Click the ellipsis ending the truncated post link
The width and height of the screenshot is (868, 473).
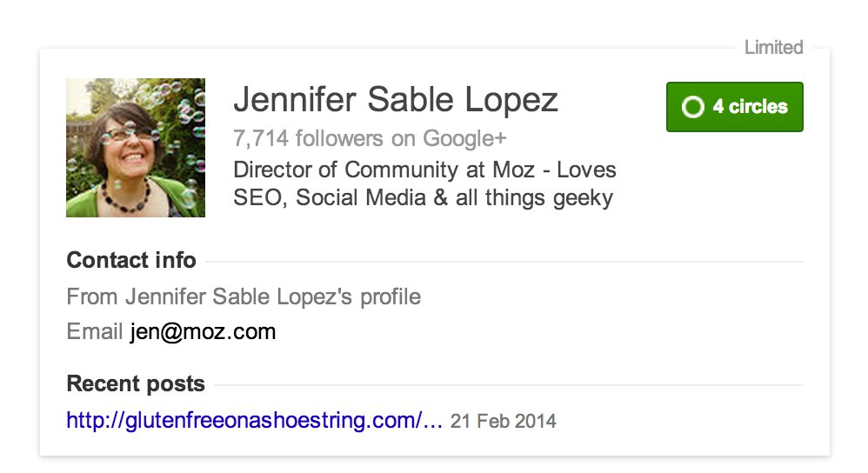coord(433,423)
